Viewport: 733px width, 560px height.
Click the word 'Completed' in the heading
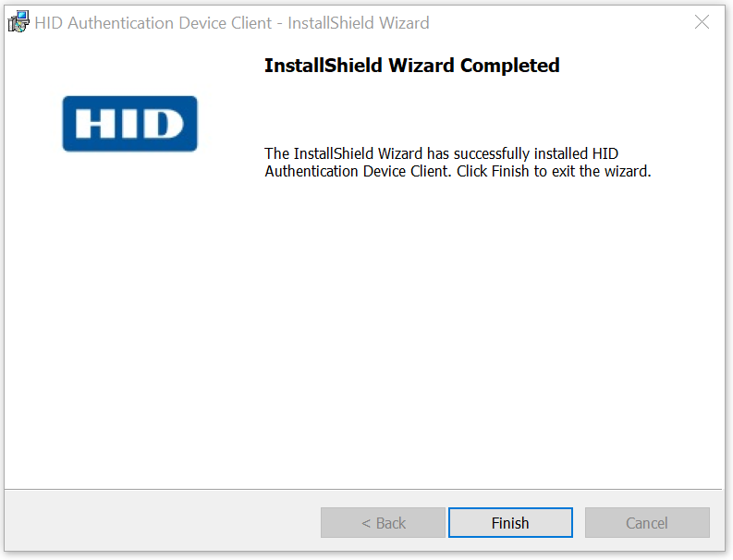coord(509,66)
